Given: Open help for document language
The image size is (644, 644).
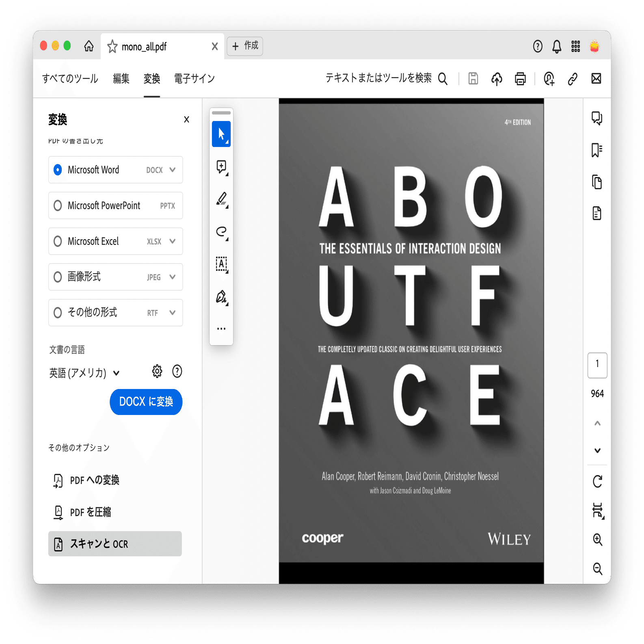Looking at the screenshot, I should (x=177, y=371).
